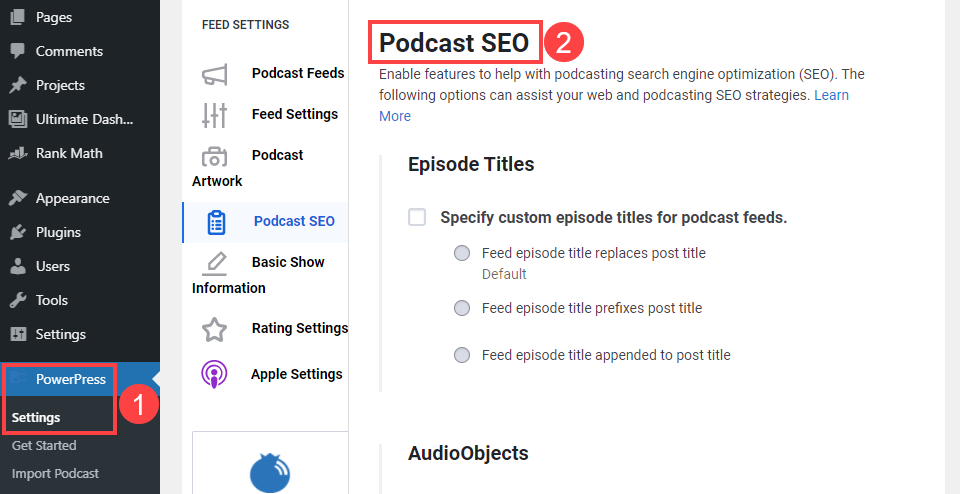The image size is (960, 494).
Task: Select 'Feed episode title replaces post title'
Action: click(462, 254)
